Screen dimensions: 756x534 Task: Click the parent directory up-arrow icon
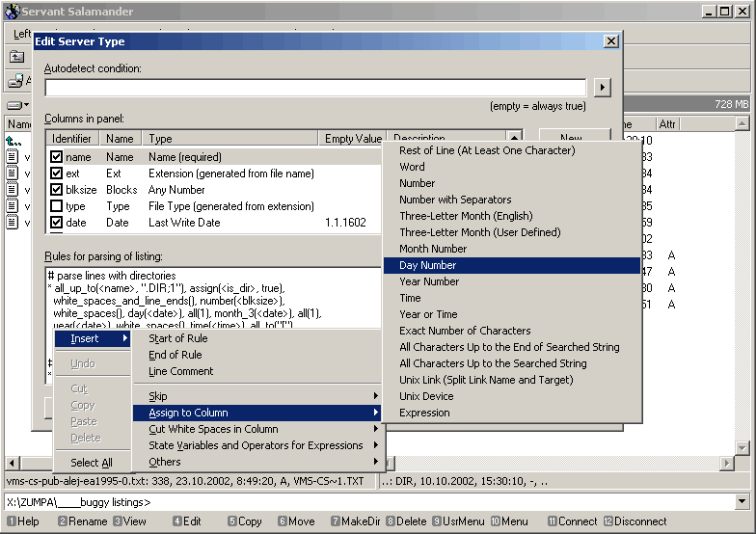13,141
